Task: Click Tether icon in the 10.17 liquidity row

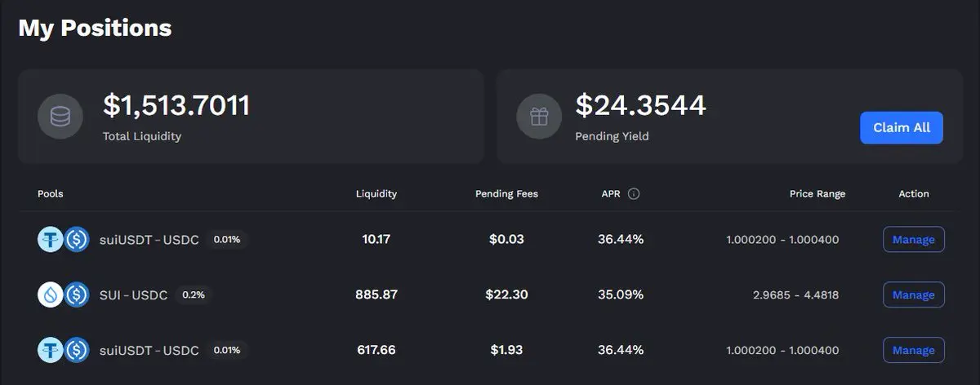Action: (x=51, y=239)
